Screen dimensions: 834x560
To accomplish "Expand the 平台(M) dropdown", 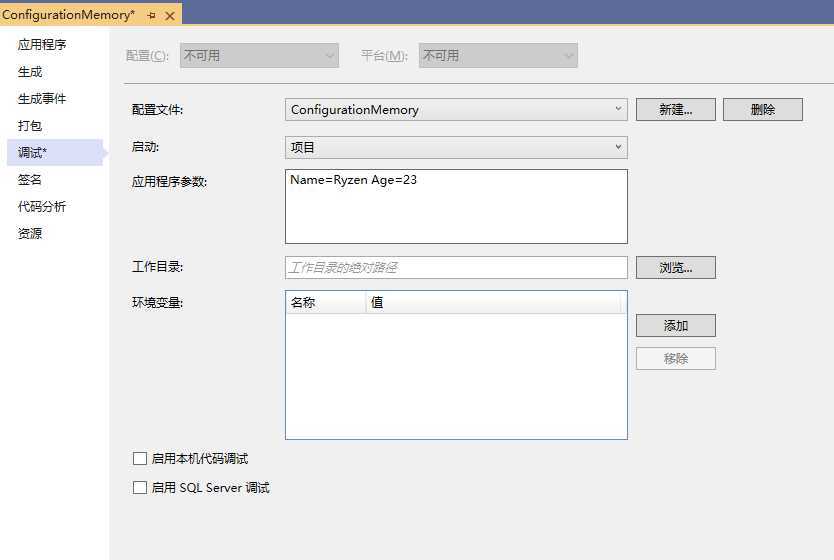I will coord(498,55).
